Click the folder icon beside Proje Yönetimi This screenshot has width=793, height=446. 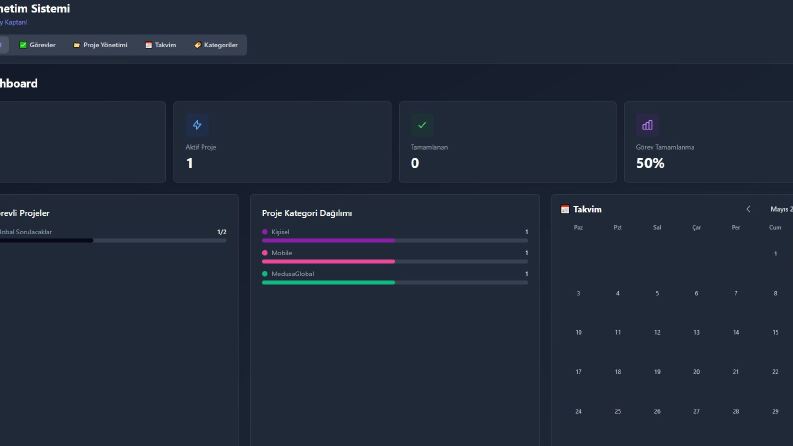click(x=76, y=45)
